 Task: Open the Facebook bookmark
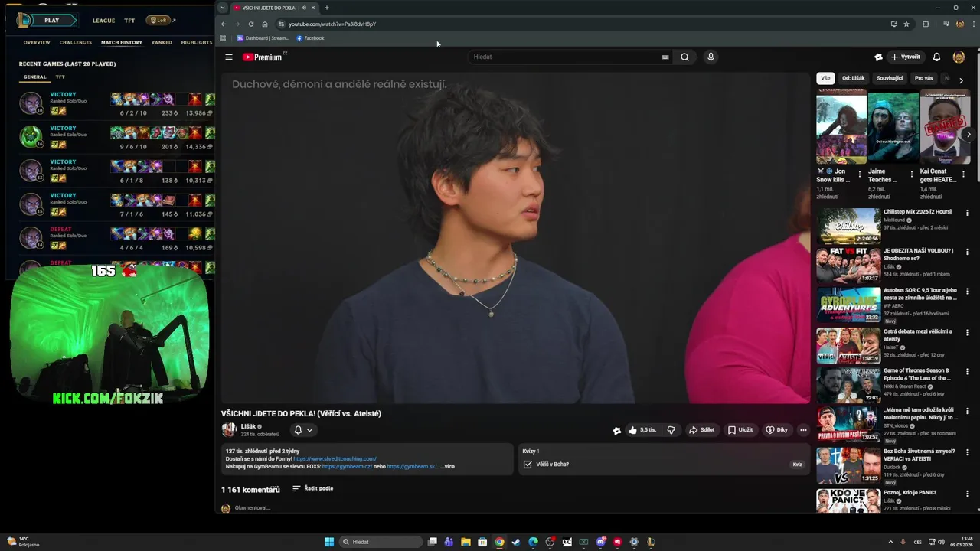[x=310, y=38]
